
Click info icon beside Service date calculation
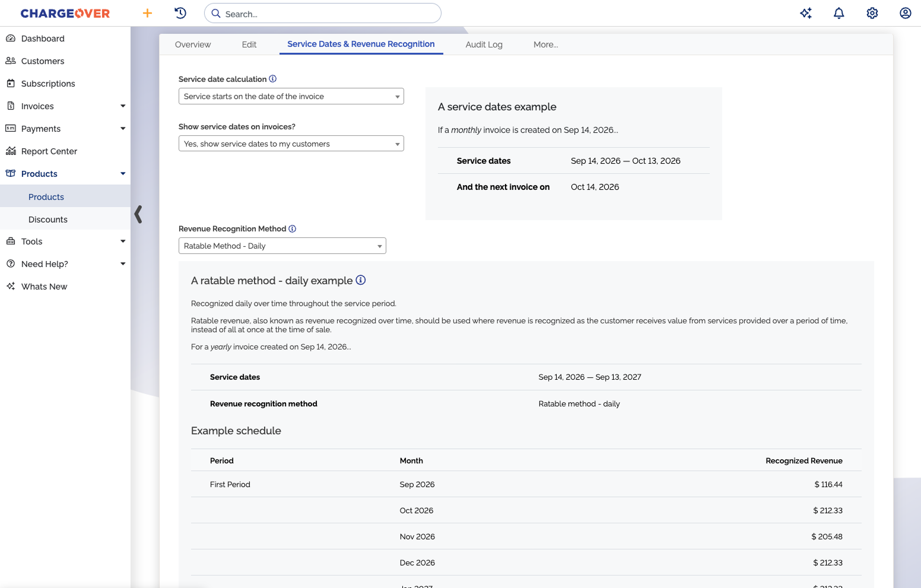[273, 79]
